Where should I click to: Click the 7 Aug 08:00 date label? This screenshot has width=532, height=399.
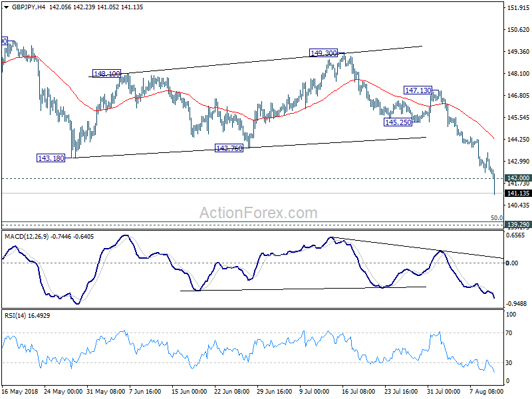point(486,391)
